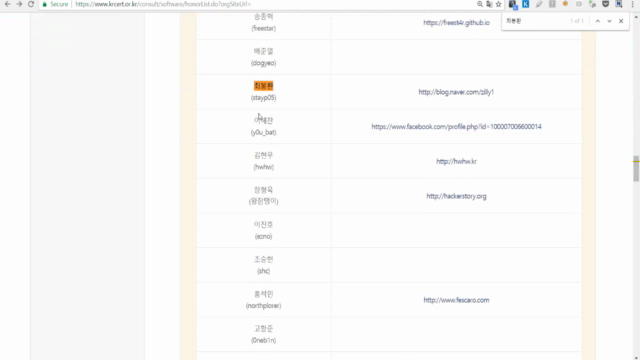Jump to previous find result
Image resolution: width=640 pixels, height=360 pixels.
(598, 21)
